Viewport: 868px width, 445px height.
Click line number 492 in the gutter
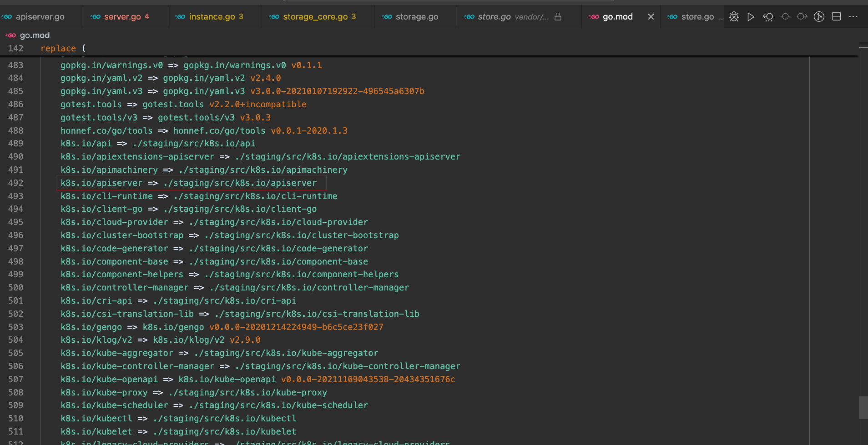pyautogui.click(x=15, y=183)
